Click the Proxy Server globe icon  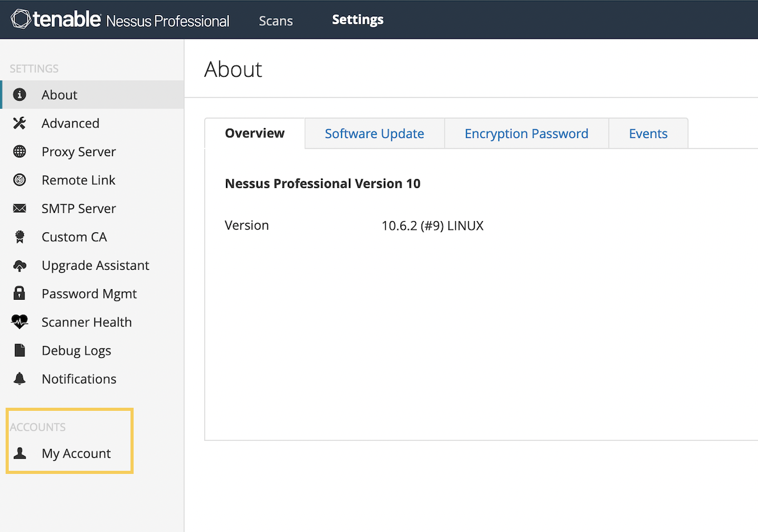pyautogui.click(x=19, y=152)
